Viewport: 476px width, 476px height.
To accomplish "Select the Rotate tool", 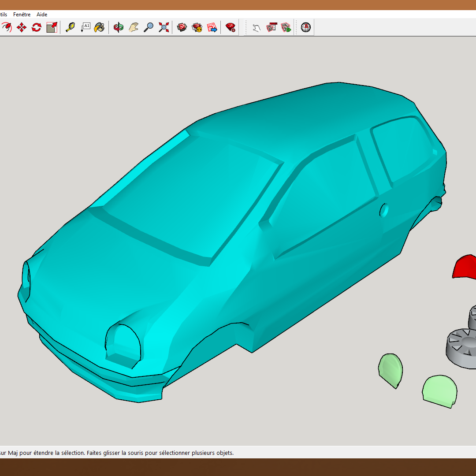I will pyautogui.click(x=36, y=28).
